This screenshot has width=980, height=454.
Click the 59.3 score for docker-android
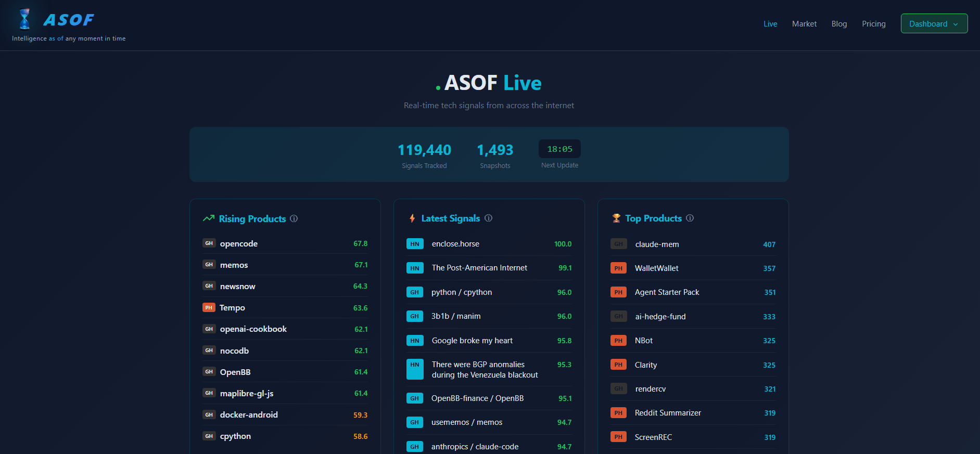(x=361, y=415)
